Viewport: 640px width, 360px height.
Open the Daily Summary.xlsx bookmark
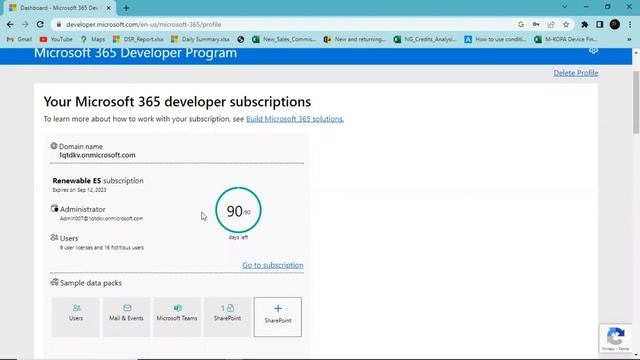click(200, 39)
